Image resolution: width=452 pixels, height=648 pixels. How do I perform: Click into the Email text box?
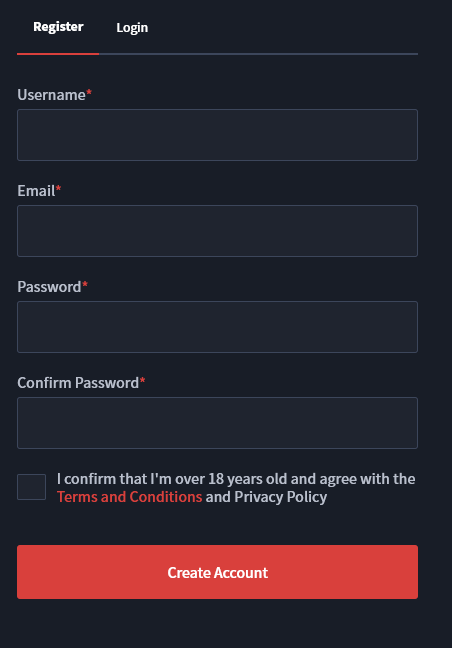pos(217,231)
